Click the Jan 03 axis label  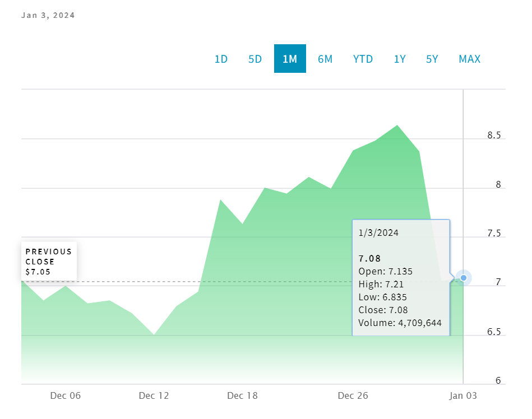[x=464, y=396]
